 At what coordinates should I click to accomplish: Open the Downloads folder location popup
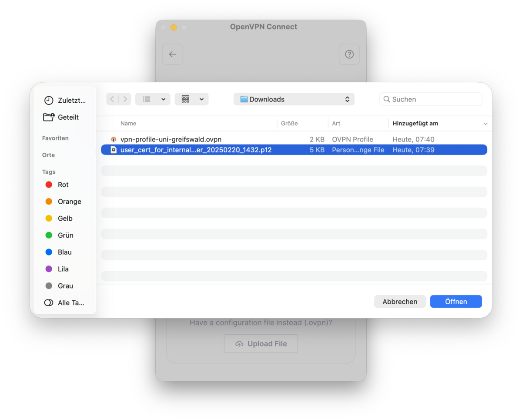294,99
